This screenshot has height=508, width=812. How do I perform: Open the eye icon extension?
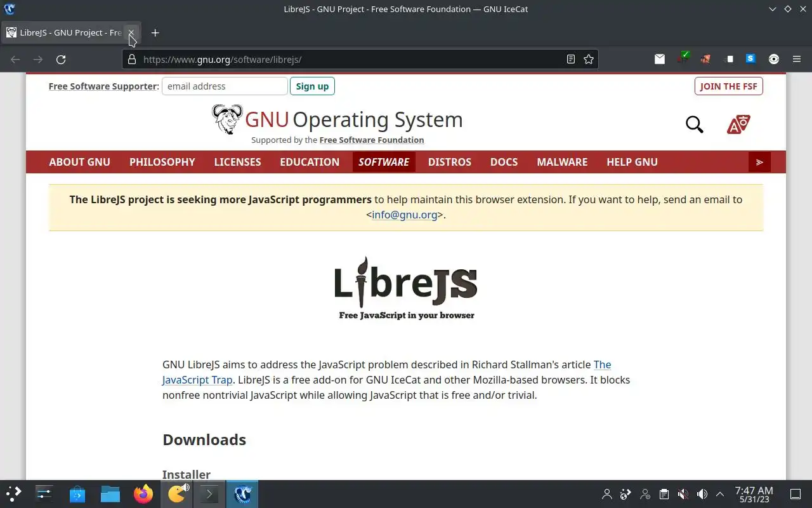774,59
